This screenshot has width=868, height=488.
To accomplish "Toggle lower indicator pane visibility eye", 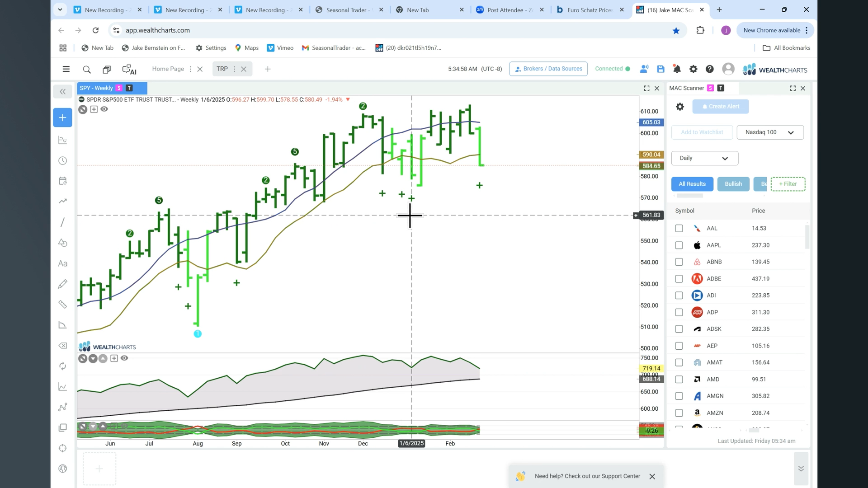I will point(124,358).
